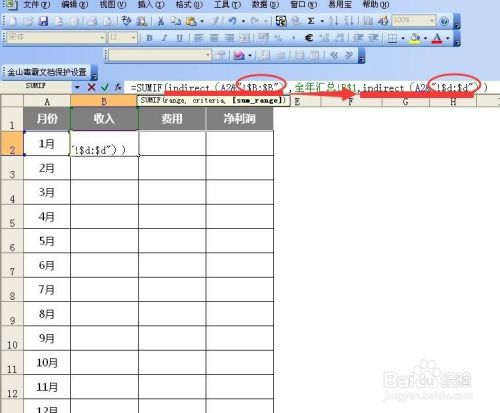Click the Print Preview icon
This screenshot has height=413, width=500.
point(107,21)
